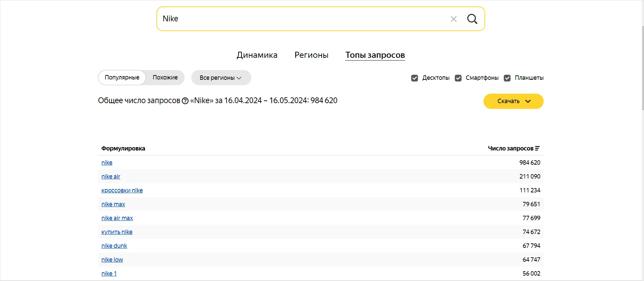Switch to the Динамика tab
644x281 pixels.
257,55
